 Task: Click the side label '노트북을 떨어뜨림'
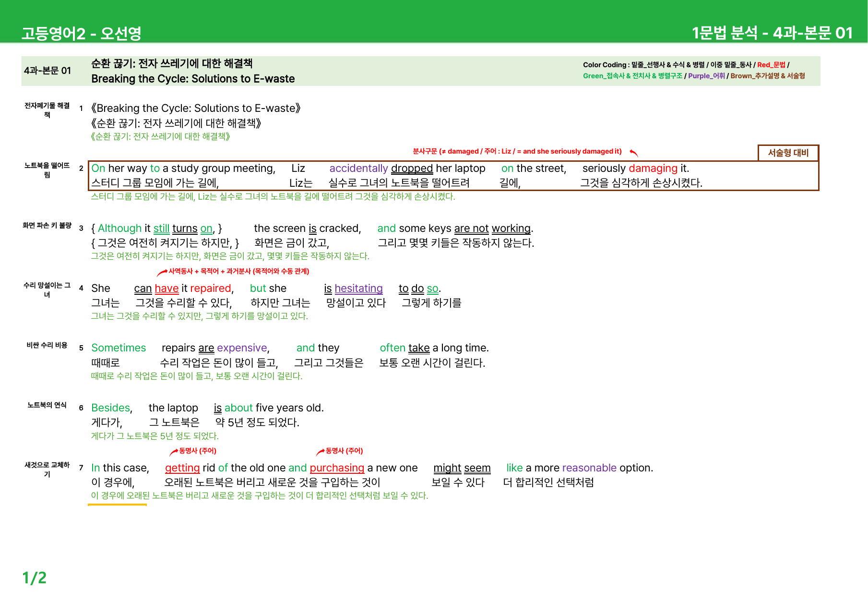[x=47, y=170]
